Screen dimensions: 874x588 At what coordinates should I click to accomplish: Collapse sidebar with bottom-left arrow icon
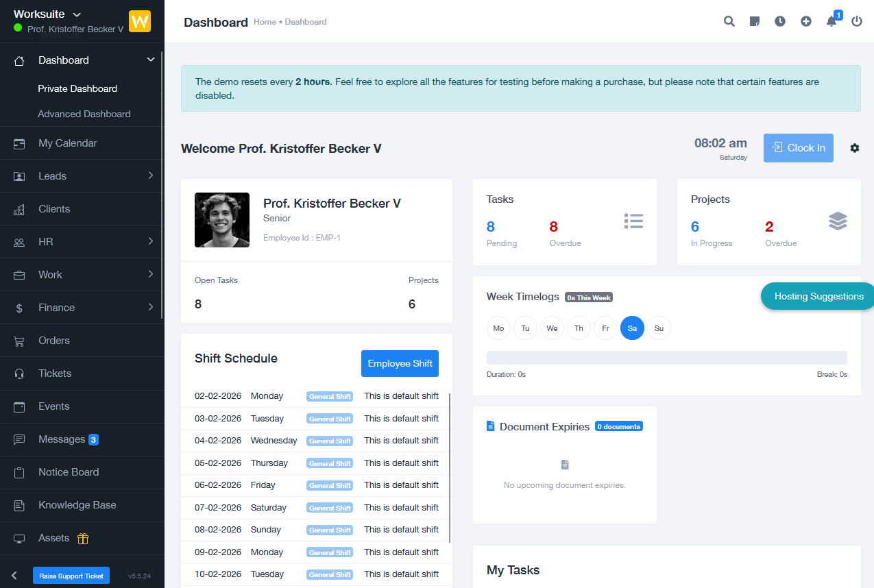[x=14, y=576]
